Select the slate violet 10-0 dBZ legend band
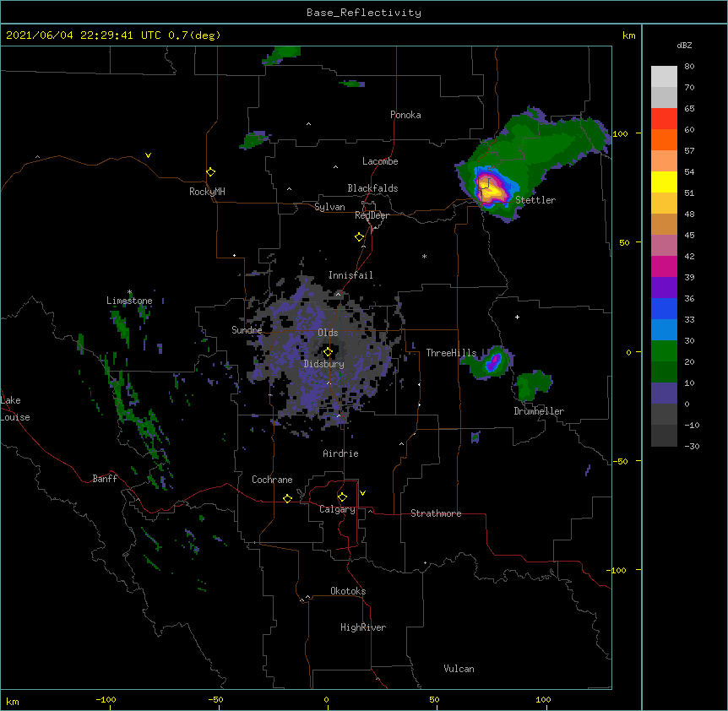This screenshot has width=728, height=711. pos(664,393)
